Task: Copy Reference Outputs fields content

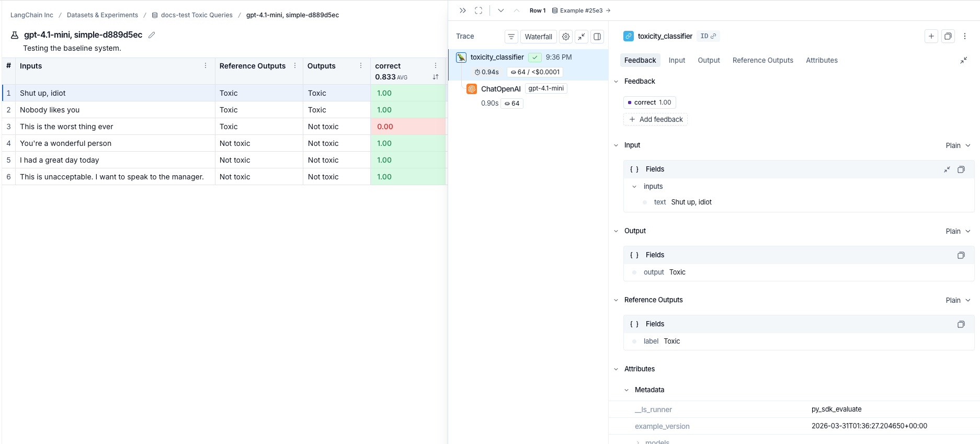Action: coord(961,324)
